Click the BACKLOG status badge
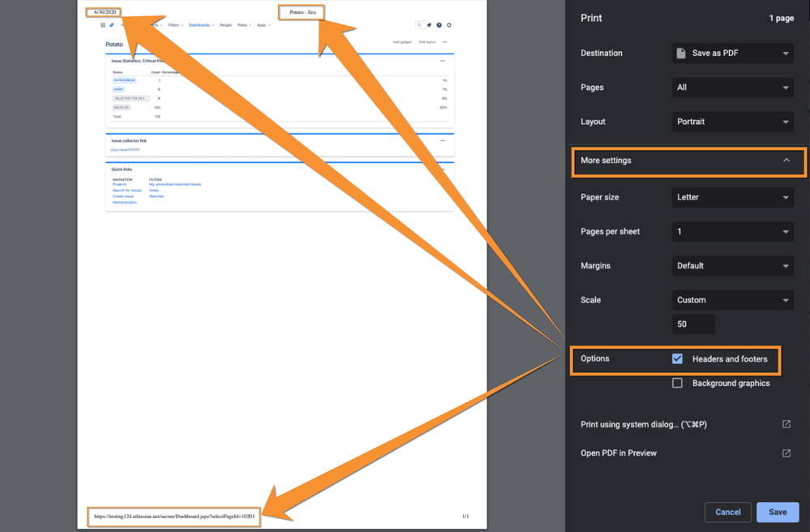The width and height of the screenshot is (810, 532). (122, 107)
